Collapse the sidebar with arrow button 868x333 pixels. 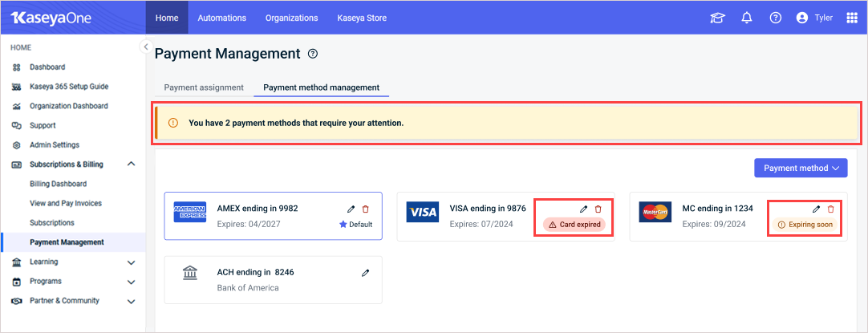(145, 47)
